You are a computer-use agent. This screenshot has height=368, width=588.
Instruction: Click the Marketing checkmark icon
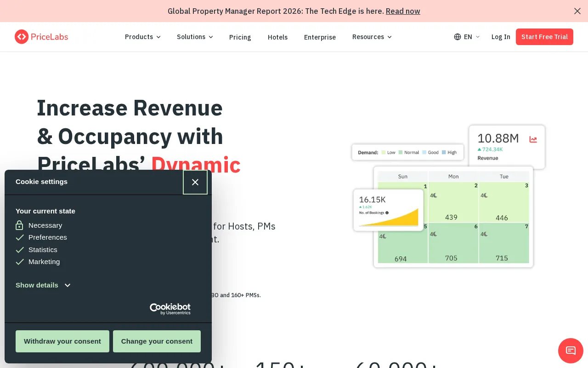(x=20, y=262)
